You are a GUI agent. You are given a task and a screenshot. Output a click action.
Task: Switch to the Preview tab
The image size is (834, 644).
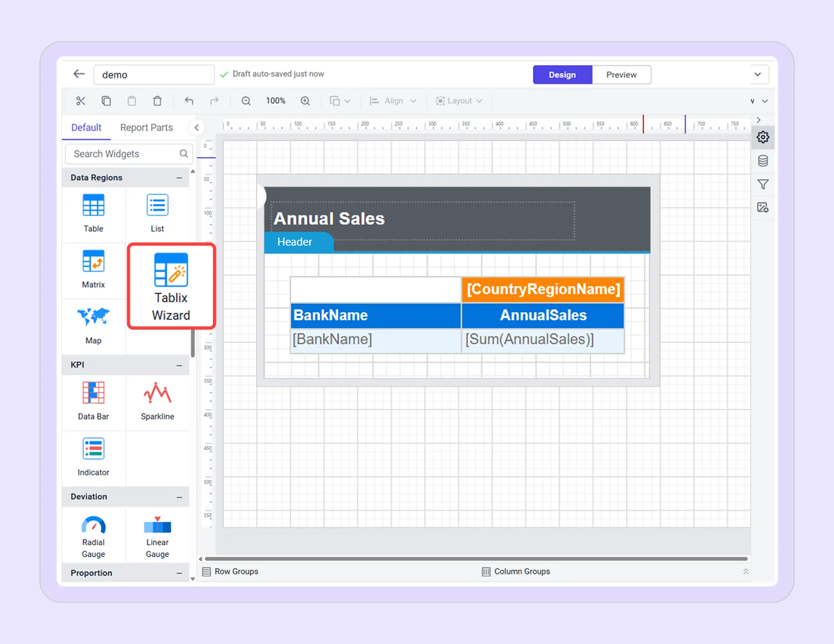[x=621, y=74]
